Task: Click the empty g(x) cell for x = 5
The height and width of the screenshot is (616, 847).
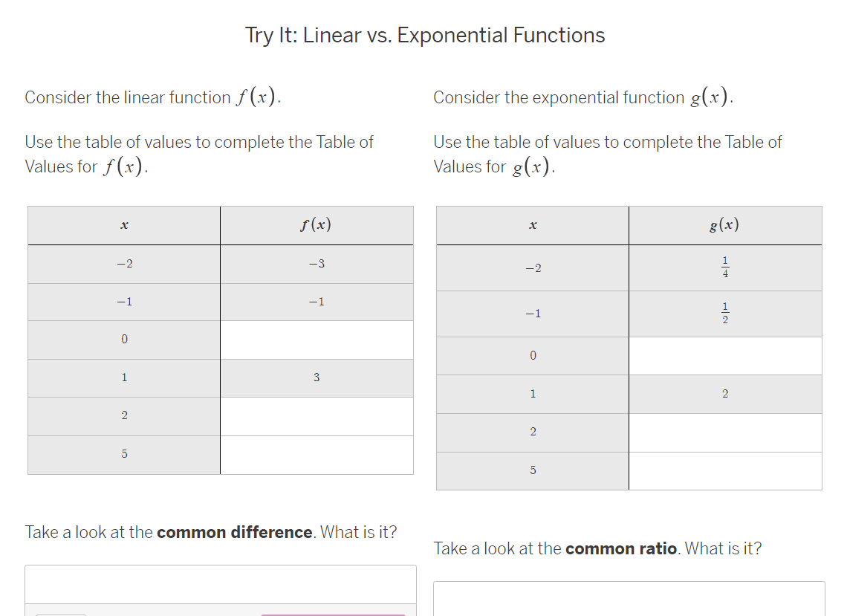Action: [725, 470]
